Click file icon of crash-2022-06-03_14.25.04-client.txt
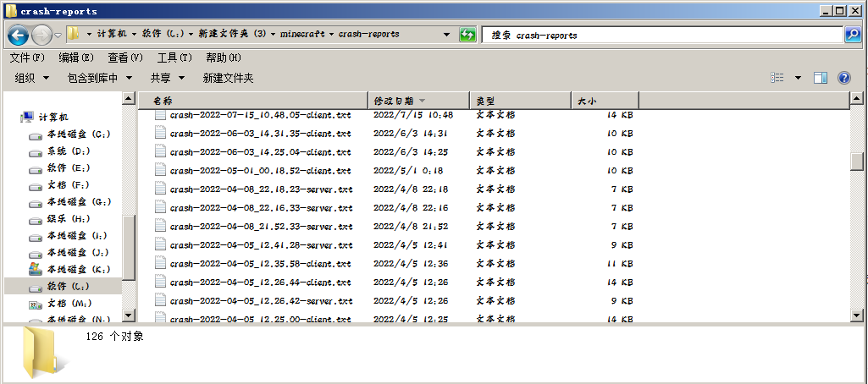The width and height of the screenshot is (868, 384). pyautogui.click(x=160, y=151)
